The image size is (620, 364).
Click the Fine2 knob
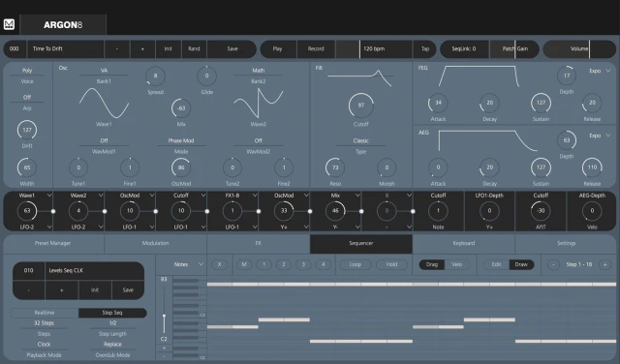284,167
